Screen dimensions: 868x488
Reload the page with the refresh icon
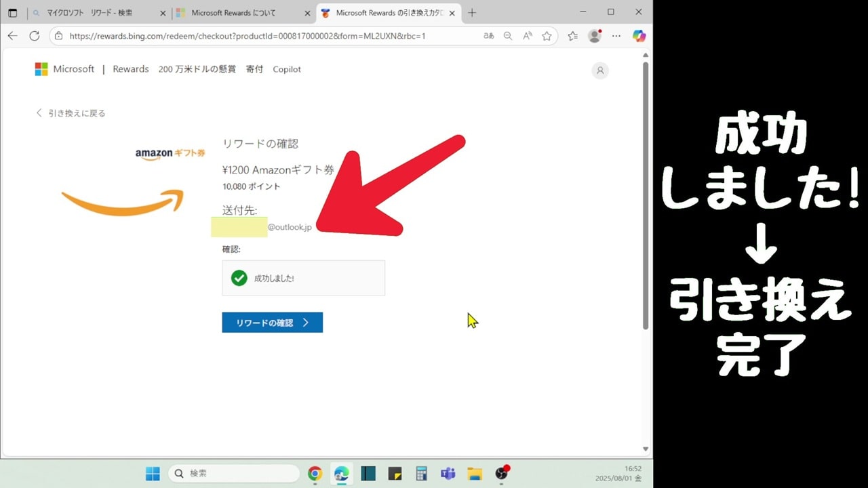(x=35, y=36)
